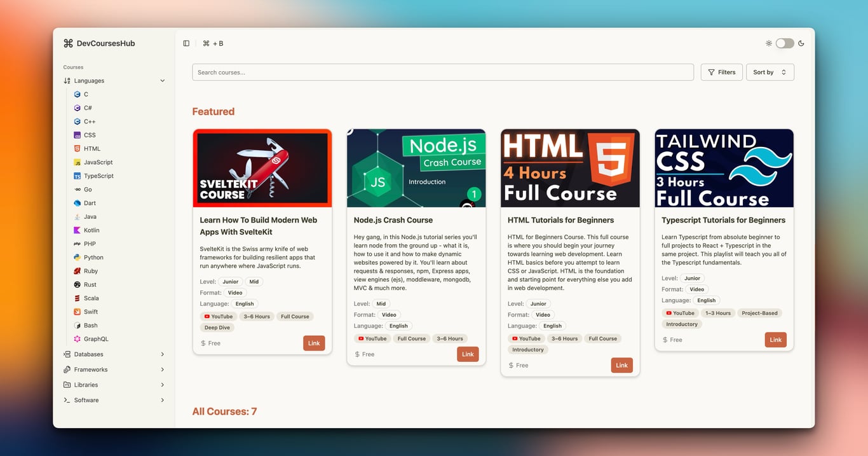Screen dimensions: 868x456
Task: Select the Rust language icon
Action: point(77,284)
